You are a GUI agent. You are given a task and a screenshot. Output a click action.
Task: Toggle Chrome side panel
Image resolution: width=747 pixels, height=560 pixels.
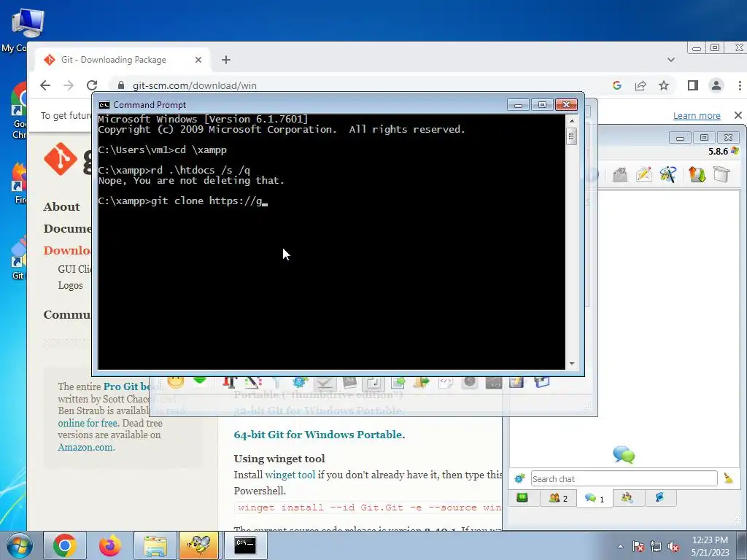[693, 85]
